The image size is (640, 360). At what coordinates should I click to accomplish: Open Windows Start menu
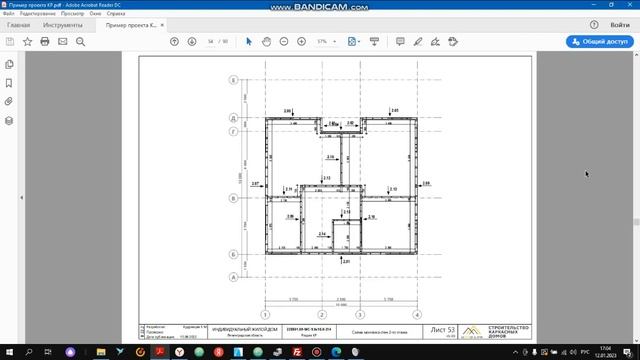click(9, 352)
